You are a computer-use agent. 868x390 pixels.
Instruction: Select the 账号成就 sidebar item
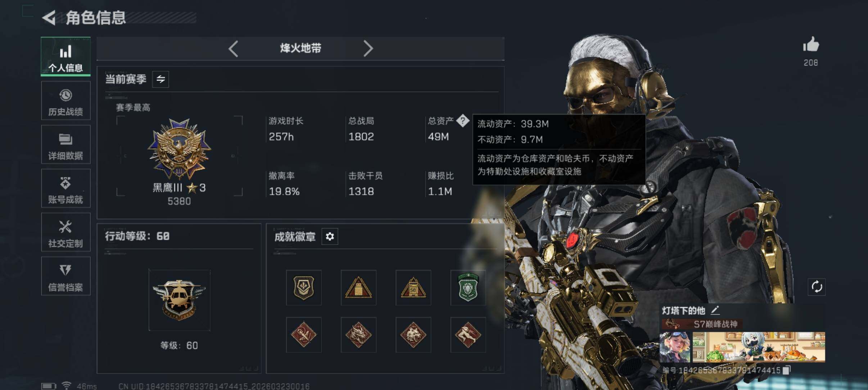(65, 189)
